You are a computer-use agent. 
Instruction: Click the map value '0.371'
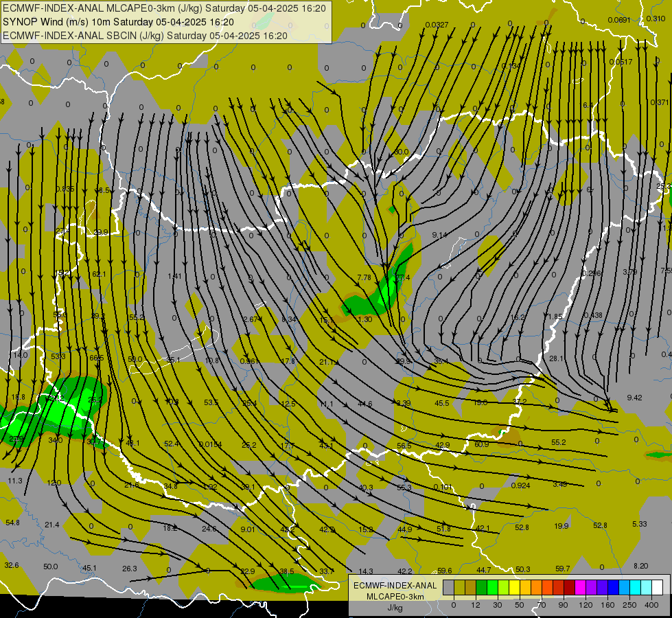pos(659,102)
